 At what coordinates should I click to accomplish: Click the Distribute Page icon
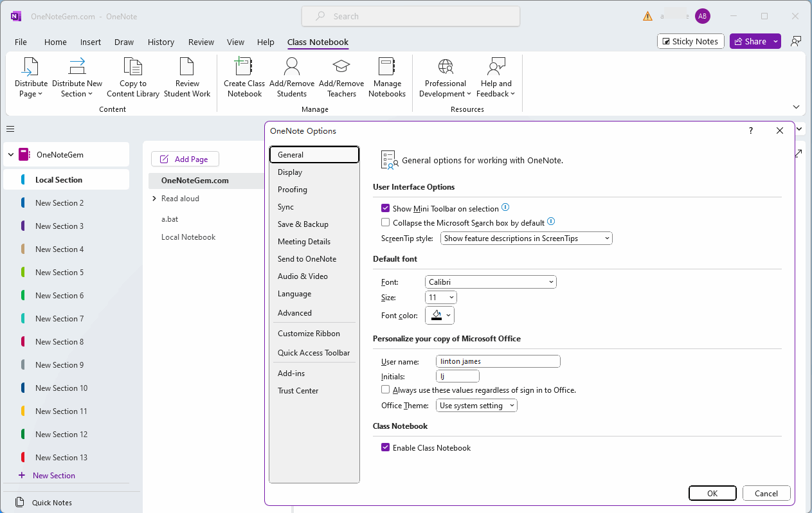point(31,67)
